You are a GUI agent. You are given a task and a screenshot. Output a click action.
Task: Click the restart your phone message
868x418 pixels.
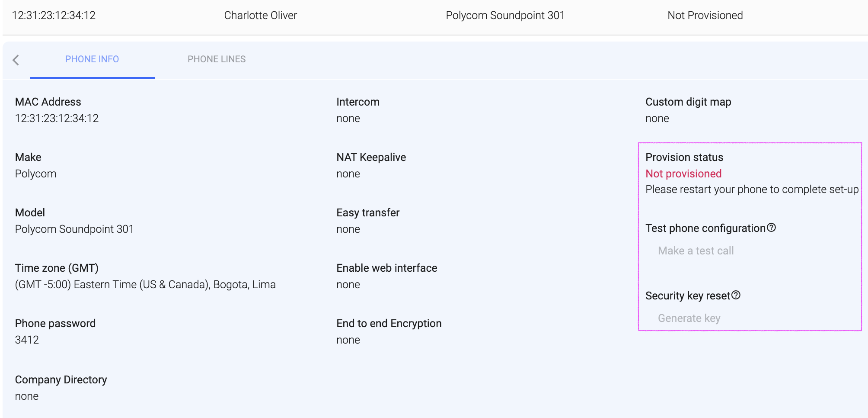coord(752,189)
